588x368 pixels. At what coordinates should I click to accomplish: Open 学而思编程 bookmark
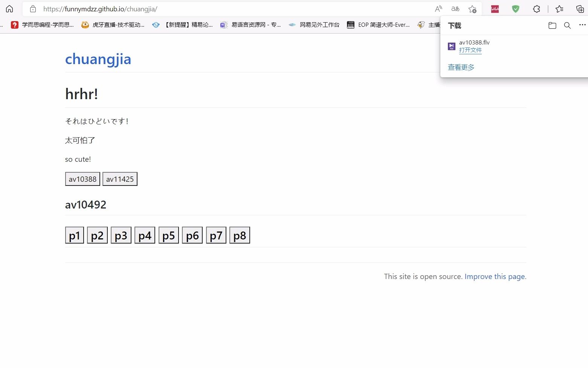[x=42, y=25]
